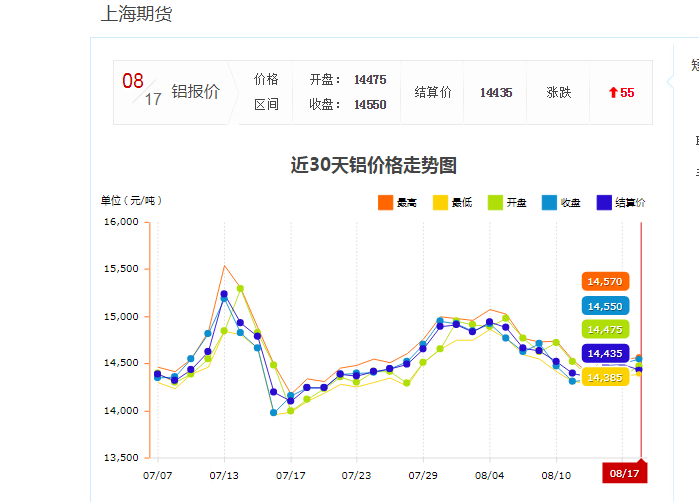Click the 07/07 x-axis label
The image size is (699, 502).
157,476
